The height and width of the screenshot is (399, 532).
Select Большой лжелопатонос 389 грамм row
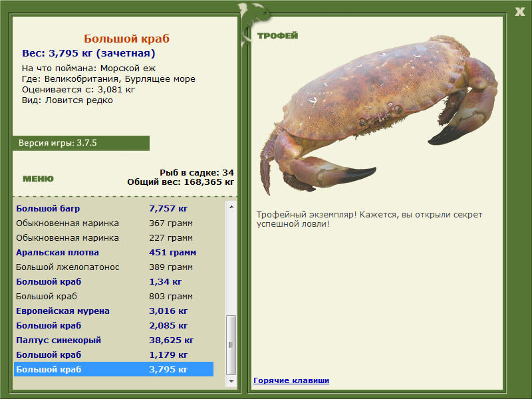114,267
